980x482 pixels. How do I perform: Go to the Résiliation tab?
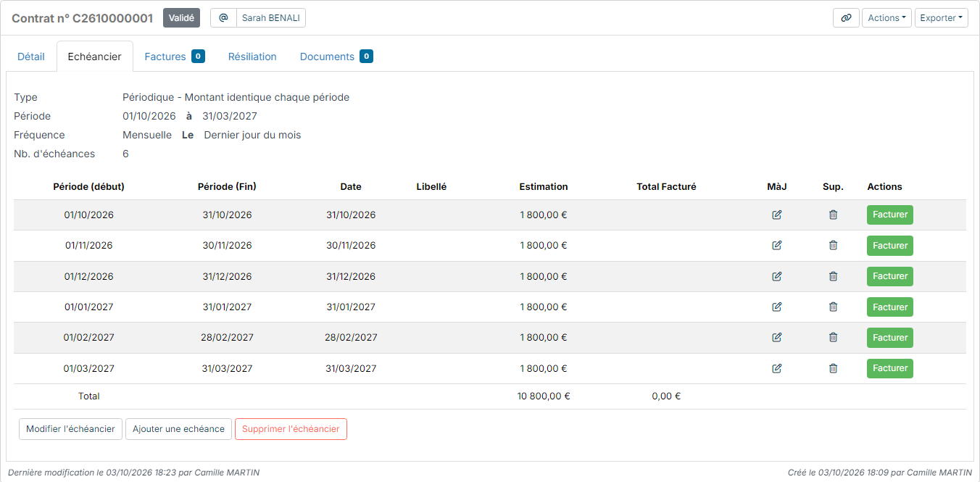click(252, 57)
